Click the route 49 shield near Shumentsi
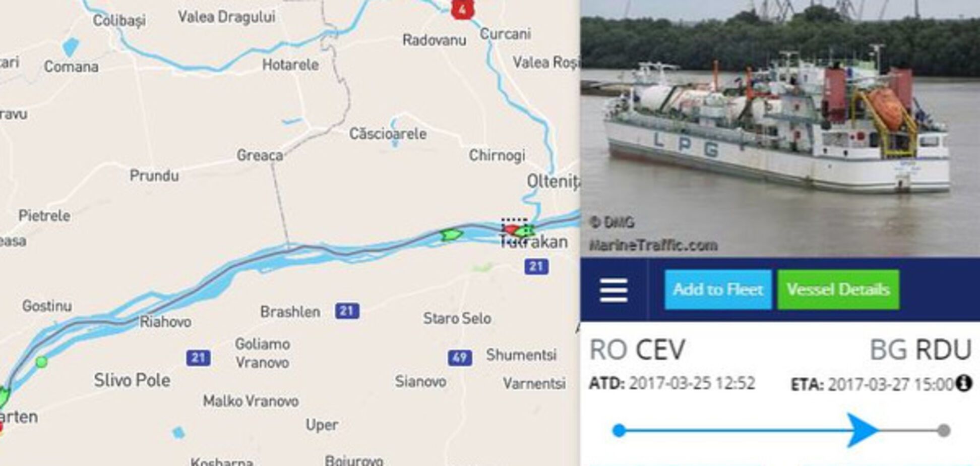 tap(460, 358)
